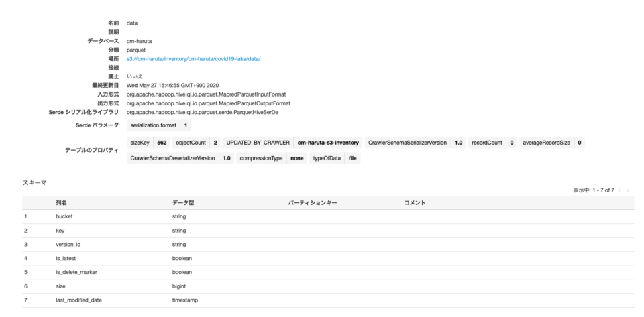The height and width of the screenshot is (317, 644).
Task: Click row number 7 in schema table
Action: tap(25, 300)
